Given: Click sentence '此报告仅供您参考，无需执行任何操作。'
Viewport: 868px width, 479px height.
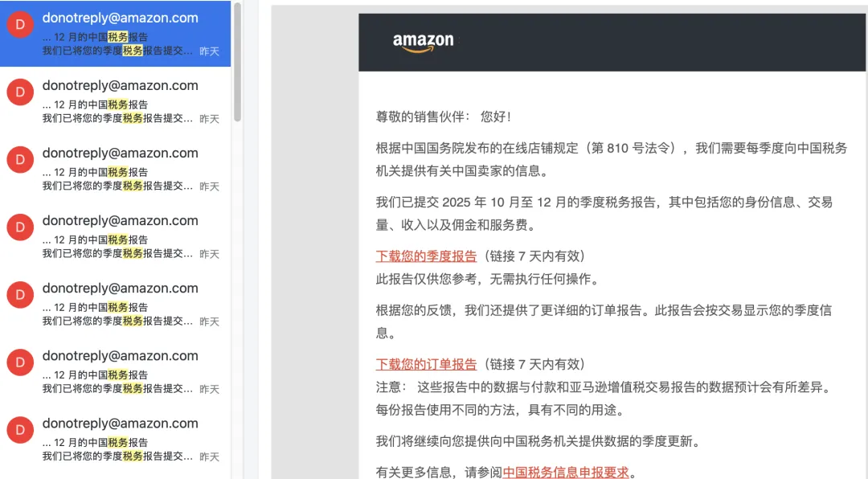Looking at the screenshot, I should click(x=489, y=279).
